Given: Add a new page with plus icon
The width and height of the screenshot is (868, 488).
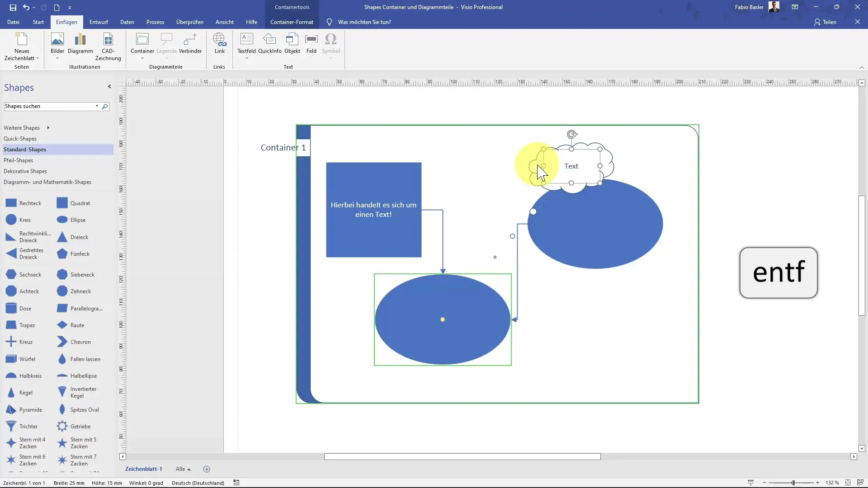Looking at the screenshot, I should click(207, 469).
